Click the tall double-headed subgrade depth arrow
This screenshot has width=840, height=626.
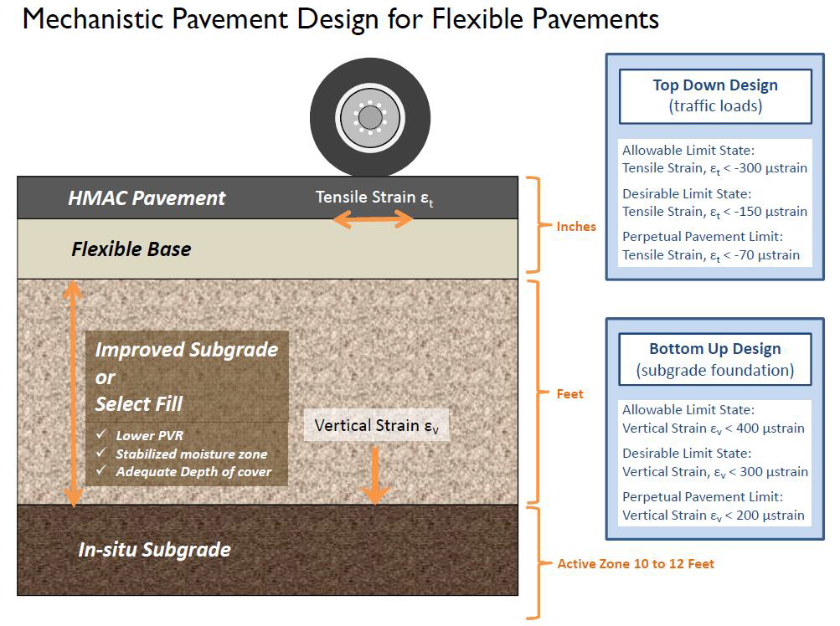click(x=74, y=393)
